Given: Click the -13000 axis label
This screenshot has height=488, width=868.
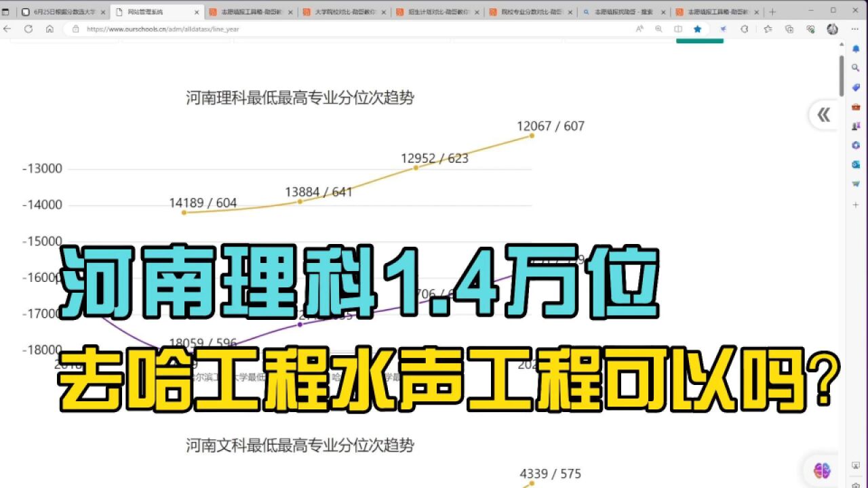Looking at the screenshot, I should [42, 169].
